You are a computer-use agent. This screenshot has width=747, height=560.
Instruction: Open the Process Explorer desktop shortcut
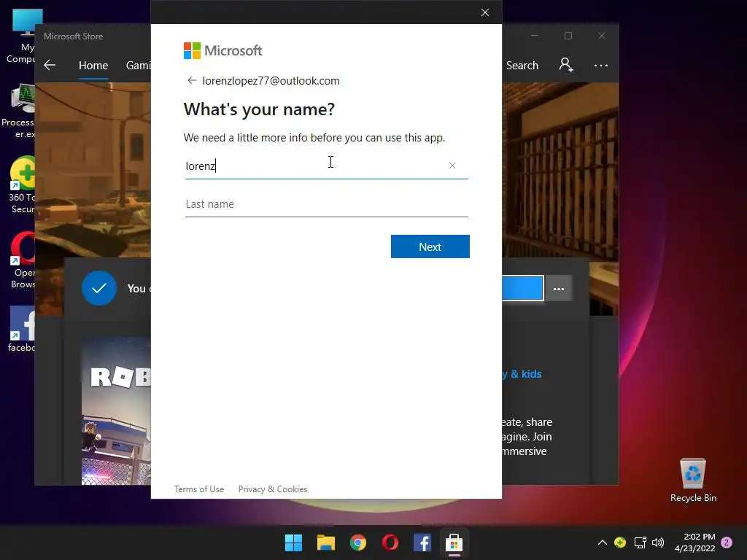[x=18, y=112]
